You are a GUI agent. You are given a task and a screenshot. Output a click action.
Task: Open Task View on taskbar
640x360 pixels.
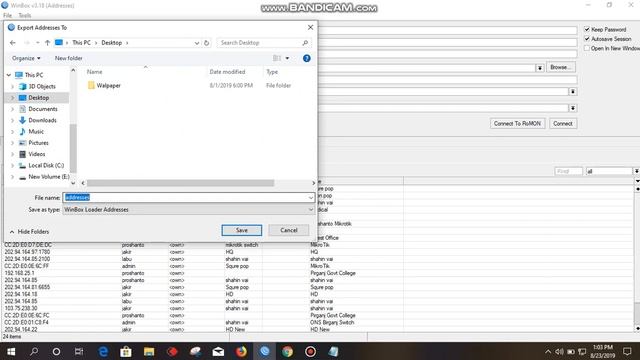[x=79, y=351]
